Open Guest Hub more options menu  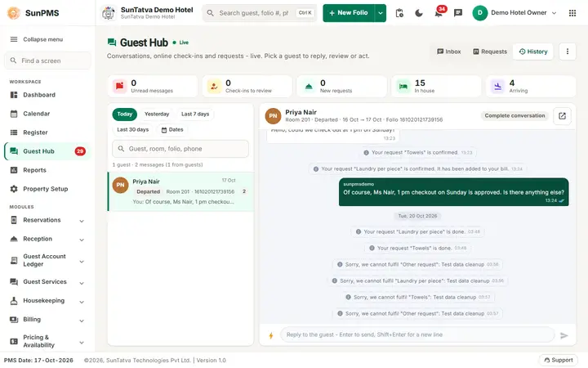click(568, 52)
